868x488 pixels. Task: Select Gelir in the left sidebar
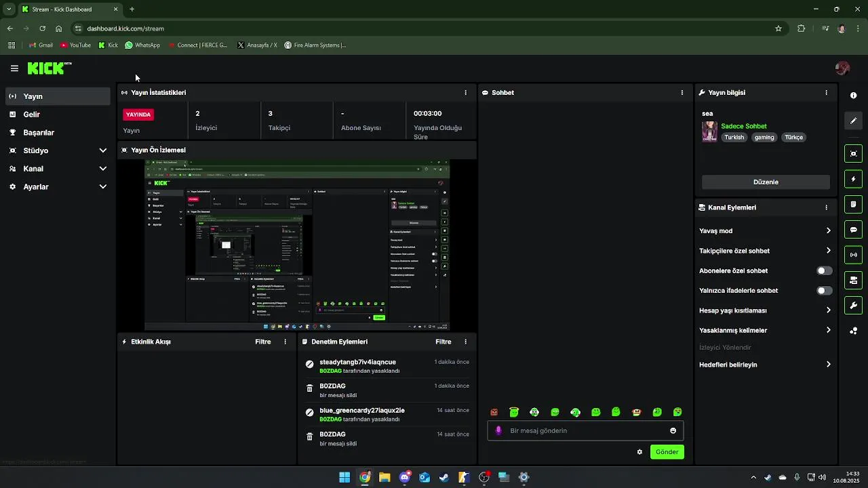tap(58, 115)
